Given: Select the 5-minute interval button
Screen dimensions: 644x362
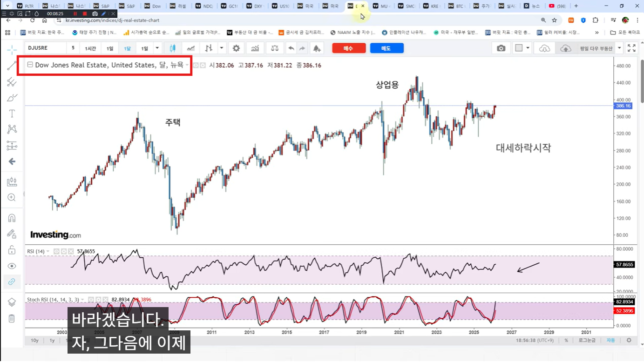Looking at the screenshot, I should pyautogui.click(x=73, y=48).
